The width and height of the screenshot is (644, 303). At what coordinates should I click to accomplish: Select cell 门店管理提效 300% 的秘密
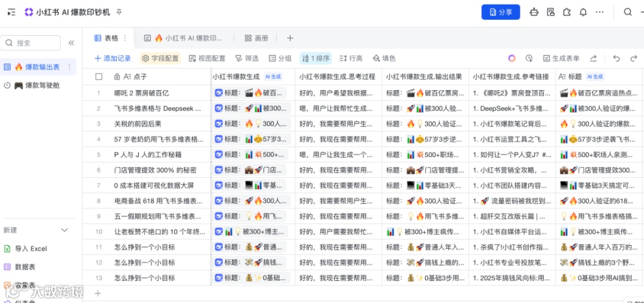coord(160,170)
